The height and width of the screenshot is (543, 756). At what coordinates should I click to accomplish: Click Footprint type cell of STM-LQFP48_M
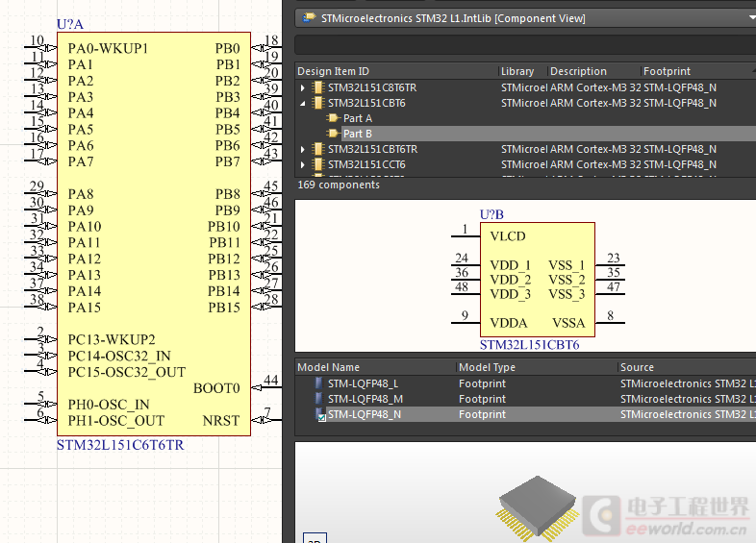[482, 399]
